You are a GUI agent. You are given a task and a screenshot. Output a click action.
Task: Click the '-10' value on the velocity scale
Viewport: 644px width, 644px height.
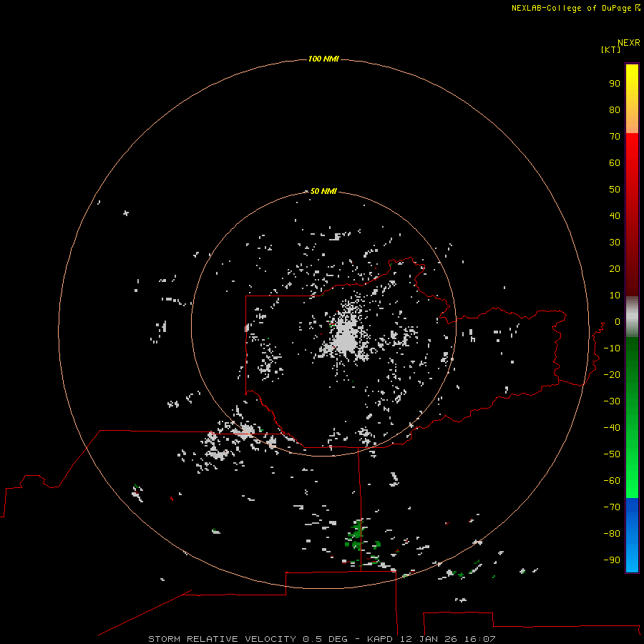612,348
